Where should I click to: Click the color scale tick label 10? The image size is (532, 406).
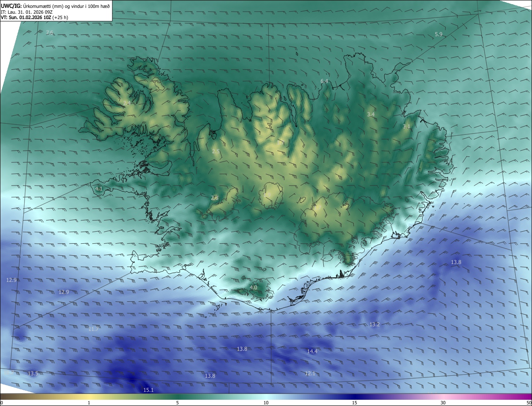click(x=266, y=403)
